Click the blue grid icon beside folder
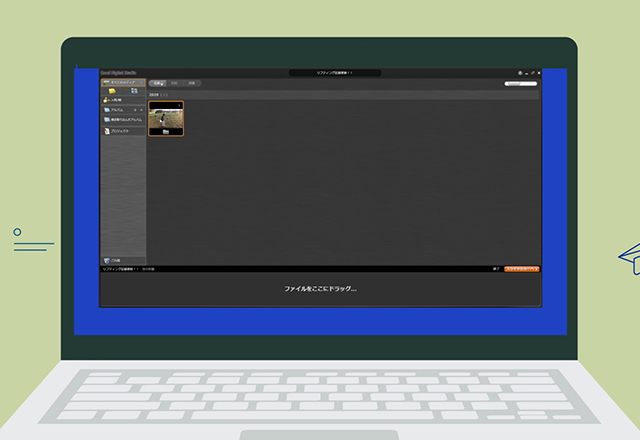Image resolution: width=640 pixels, height=440 pixels. pos(134,91)
